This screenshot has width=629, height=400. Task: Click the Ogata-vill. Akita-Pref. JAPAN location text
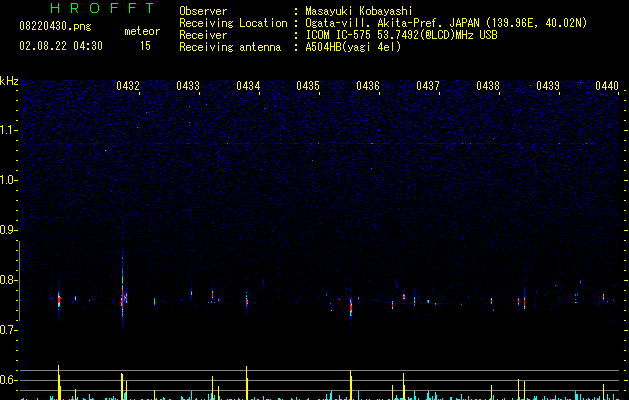[446, 23]
